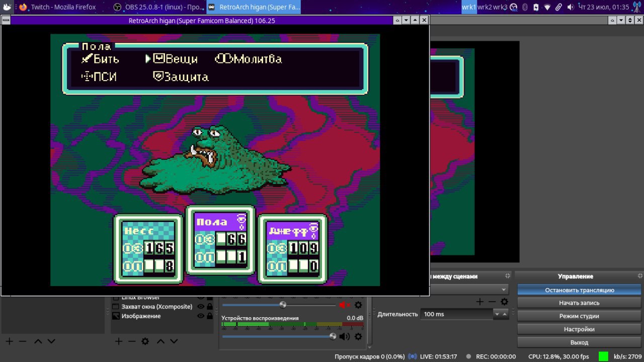This screenshot has height=362, width=644.
Task: Open the battery indicator in system tray
Action: coord(536,7)
